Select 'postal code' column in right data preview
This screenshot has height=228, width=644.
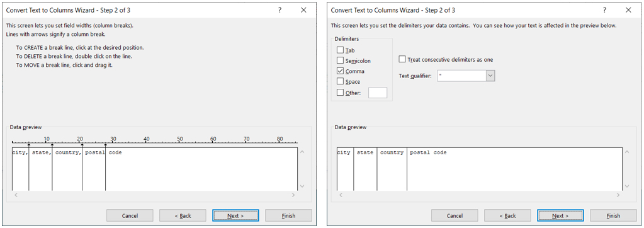point(514,169)
